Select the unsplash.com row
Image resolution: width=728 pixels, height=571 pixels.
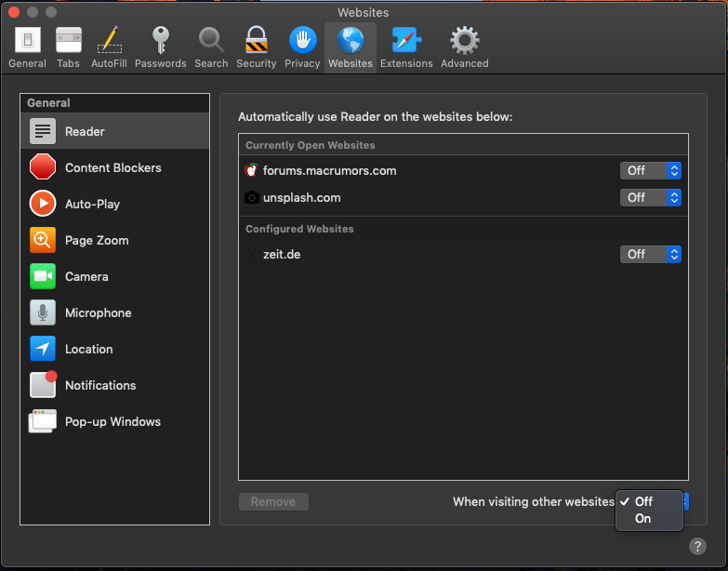click(x=463, y=198)
